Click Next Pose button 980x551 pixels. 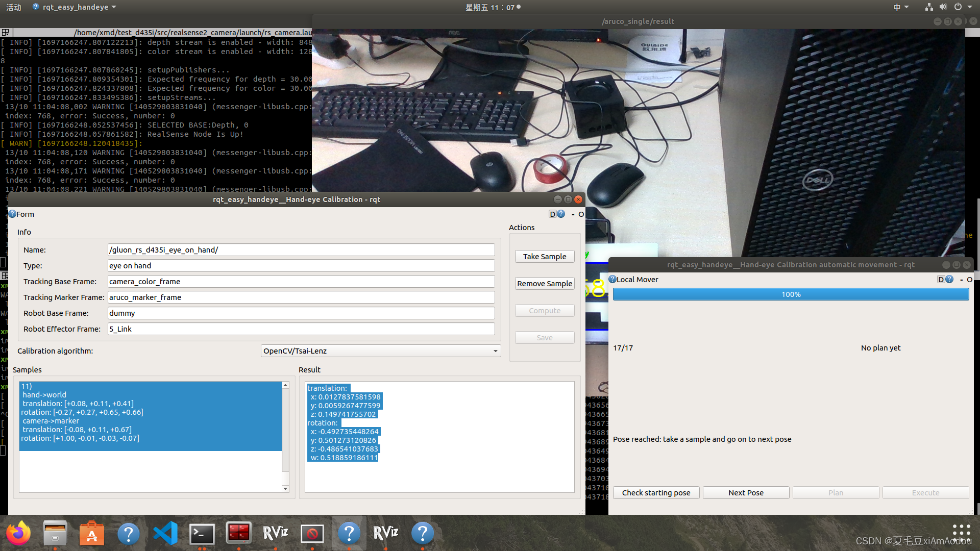click(746, 492)
